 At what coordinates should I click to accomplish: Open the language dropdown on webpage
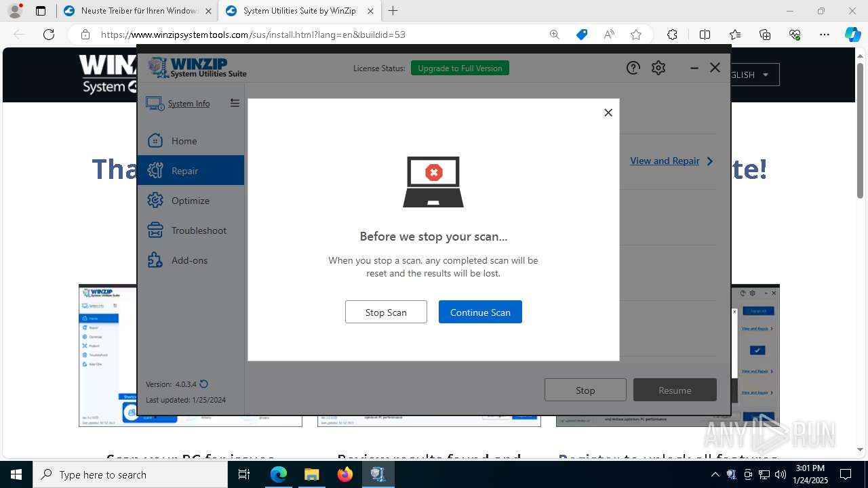(x=755, y=75)
